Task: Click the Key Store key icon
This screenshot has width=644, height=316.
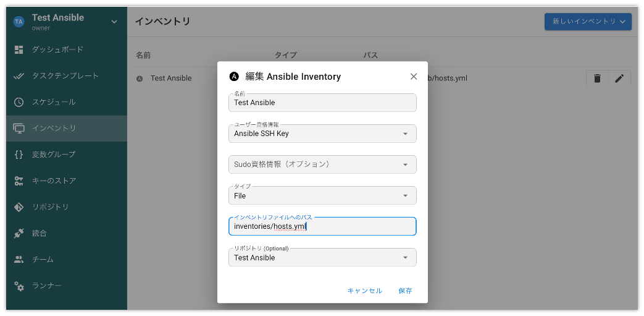Action: 19,181
